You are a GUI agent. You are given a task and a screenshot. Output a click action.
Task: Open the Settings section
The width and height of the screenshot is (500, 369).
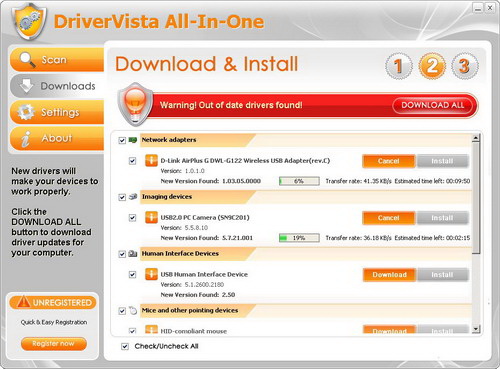click(x=57, y=112)
